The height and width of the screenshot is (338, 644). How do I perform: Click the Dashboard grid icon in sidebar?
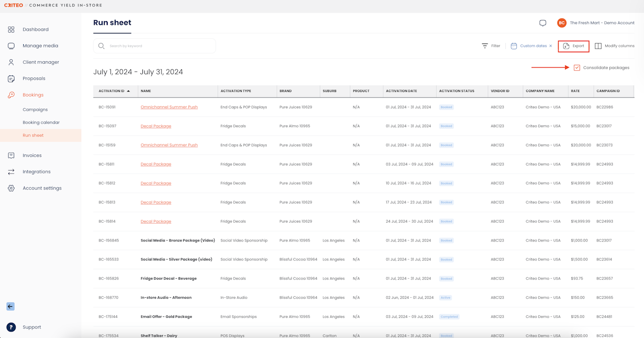pyautogui.click(x=11, y=30)
